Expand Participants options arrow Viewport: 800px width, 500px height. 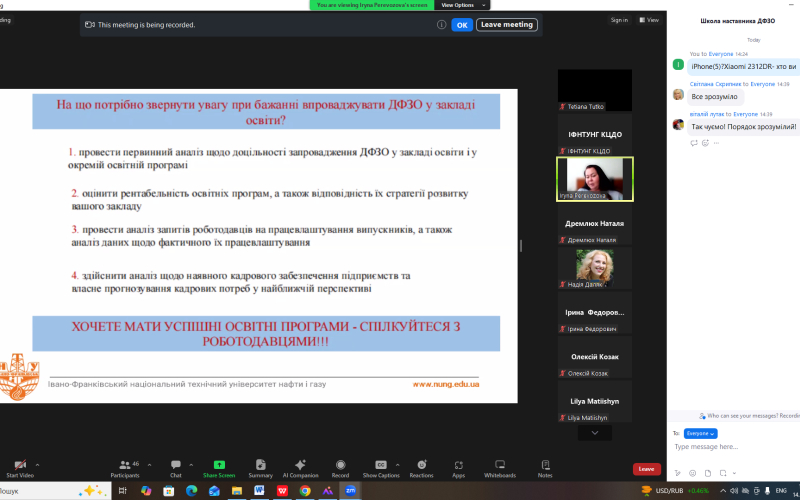(149, 465)
